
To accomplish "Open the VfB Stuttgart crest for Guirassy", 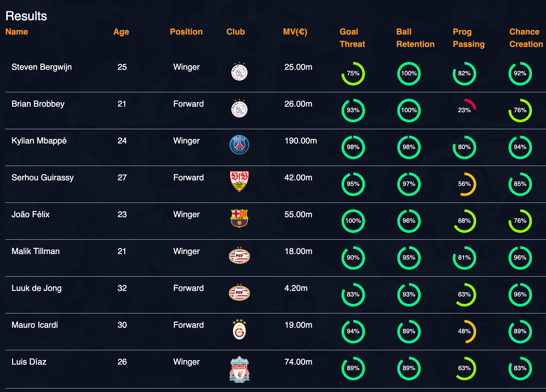I will tap(239, 181).
